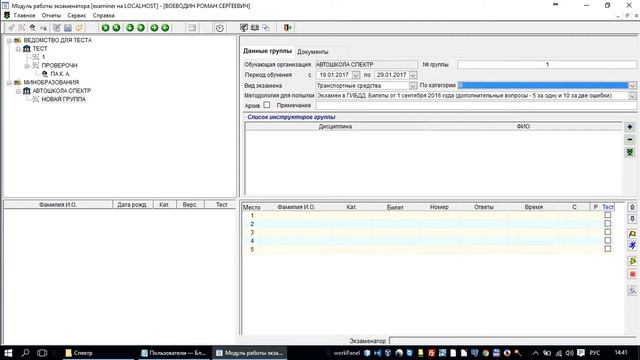This screenshot has width=640, height=360.
Task: Click the green up-arrow circle icon
Action: [141, 28]
